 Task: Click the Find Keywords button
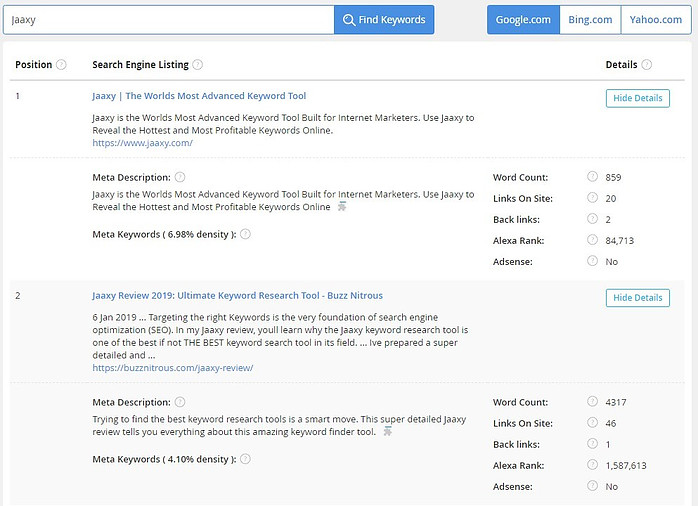(384, 20)
